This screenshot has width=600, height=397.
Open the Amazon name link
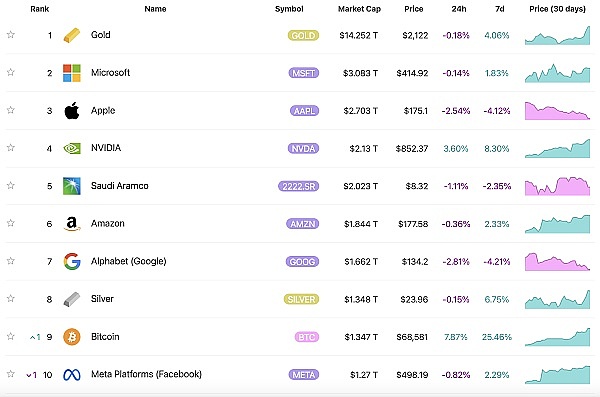pyautogui.click(x=108, y=223)
